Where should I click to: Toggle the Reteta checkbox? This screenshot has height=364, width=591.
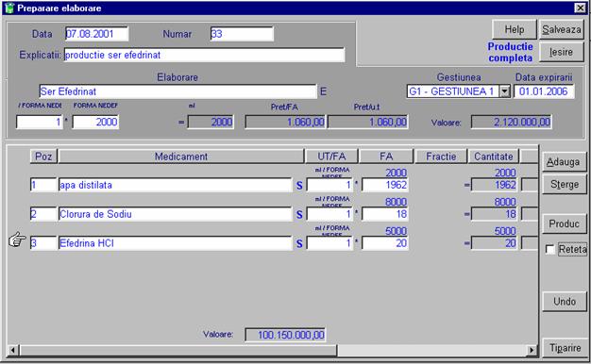point(549,249)
